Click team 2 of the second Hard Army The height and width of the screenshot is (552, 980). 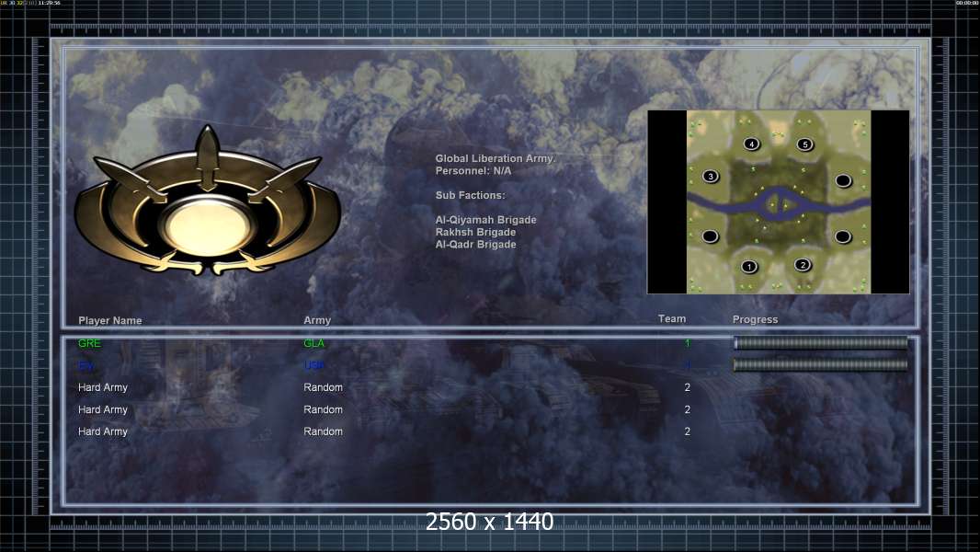pyautogui.click(x=688, y=409)
